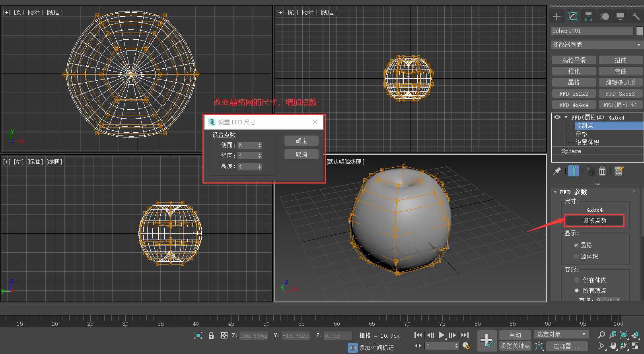Click the Pin Stack icon

(557, 171)
